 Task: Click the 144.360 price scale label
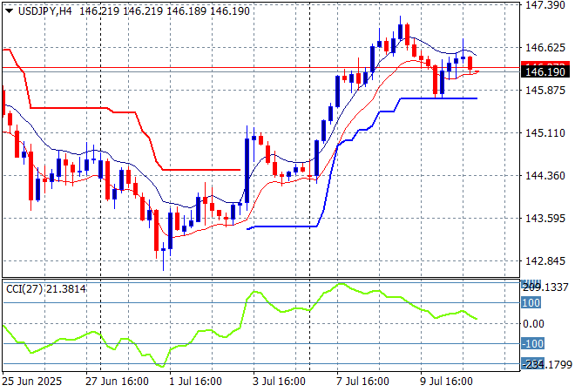[545, 176]
